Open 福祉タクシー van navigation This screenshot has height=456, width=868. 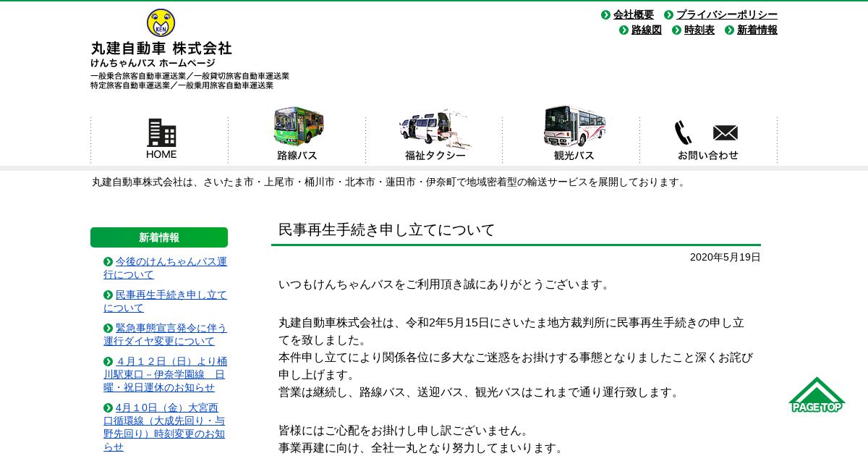tap(435, 136)
